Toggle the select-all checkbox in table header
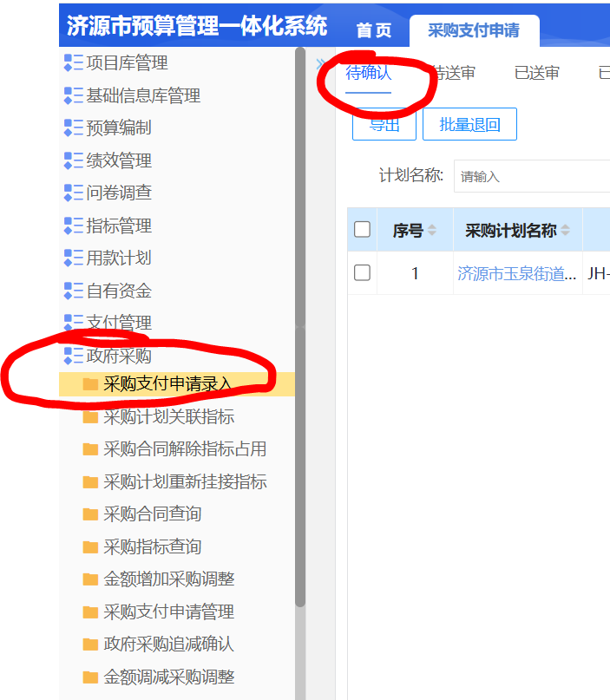Viewport: 610px width, 700px height. [x=362, y=230]
